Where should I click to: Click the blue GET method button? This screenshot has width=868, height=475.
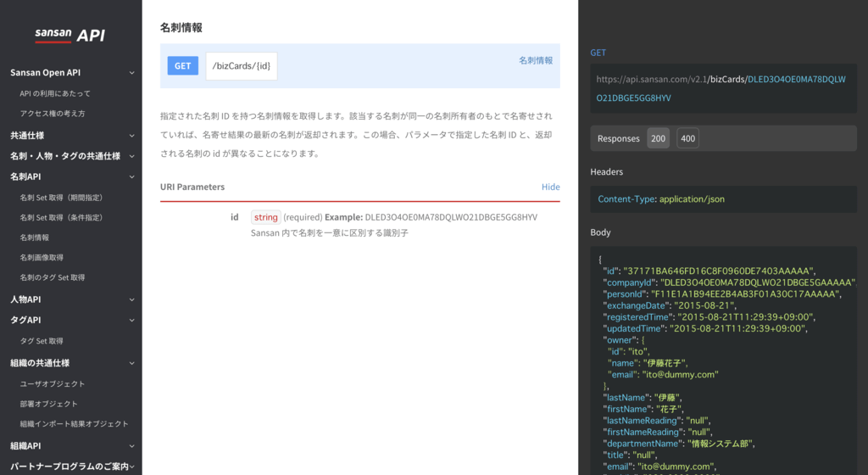click(x=182, y=66)
